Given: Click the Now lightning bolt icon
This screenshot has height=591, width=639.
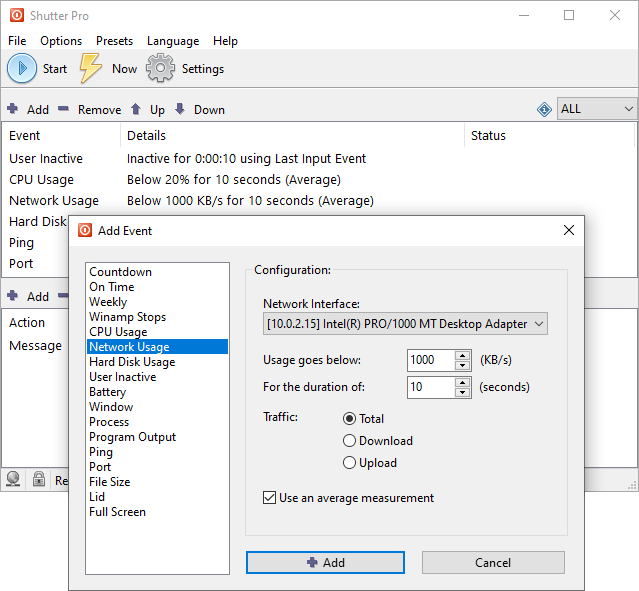Looking at the screenshot, I should point(90,68).
